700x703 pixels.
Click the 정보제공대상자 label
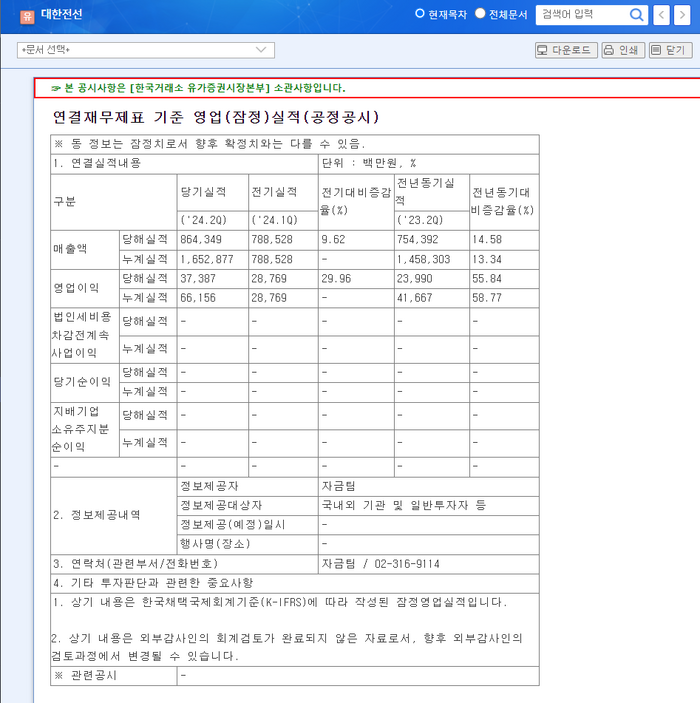tap(221, 506)
